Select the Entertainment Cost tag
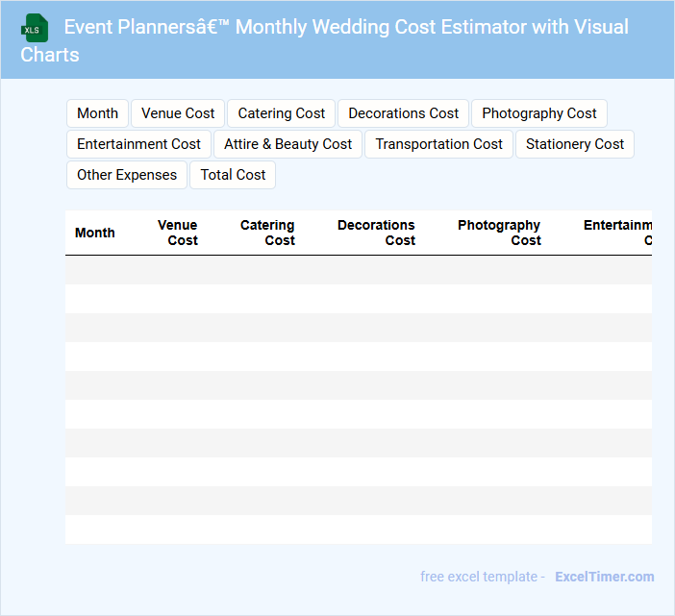The height and width of the screenshot is (616, 675). pos(138,144)
